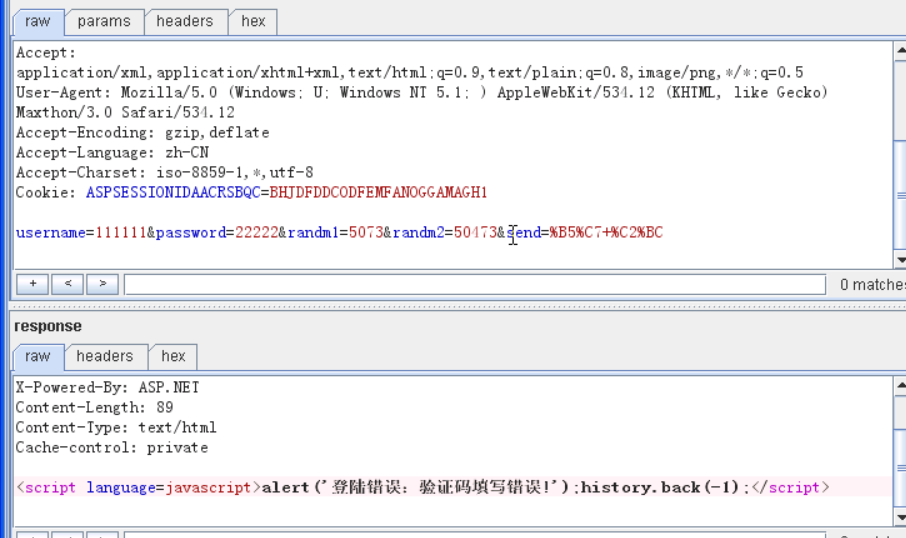906x538 pixels.
Task: Click the 'Content-Type: text/html' response line
Action: 116,428
